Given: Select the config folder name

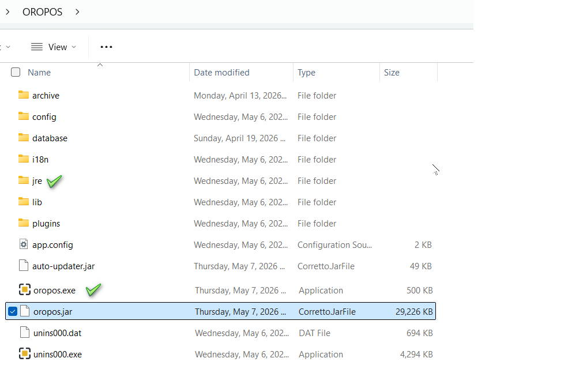Looking at the screenshot, I should click(x=44, y=117).
